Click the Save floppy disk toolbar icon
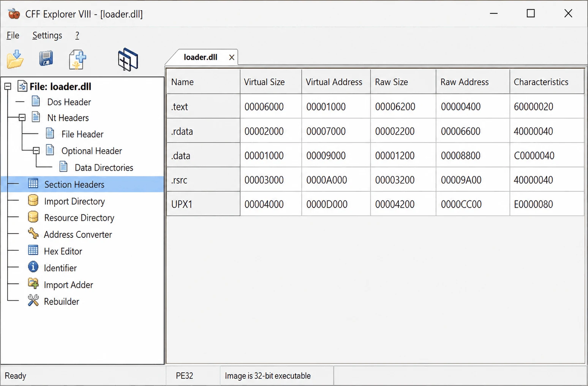 pyautogui.click(x=46, y=59)
